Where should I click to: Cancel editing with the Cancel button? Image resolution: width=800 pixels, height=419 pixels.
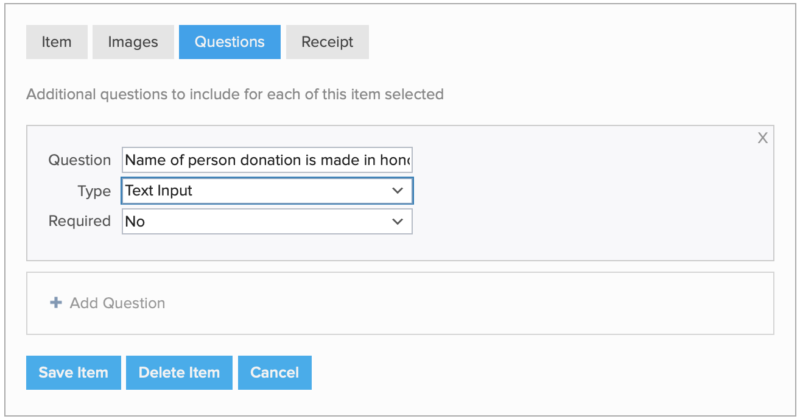275,372
